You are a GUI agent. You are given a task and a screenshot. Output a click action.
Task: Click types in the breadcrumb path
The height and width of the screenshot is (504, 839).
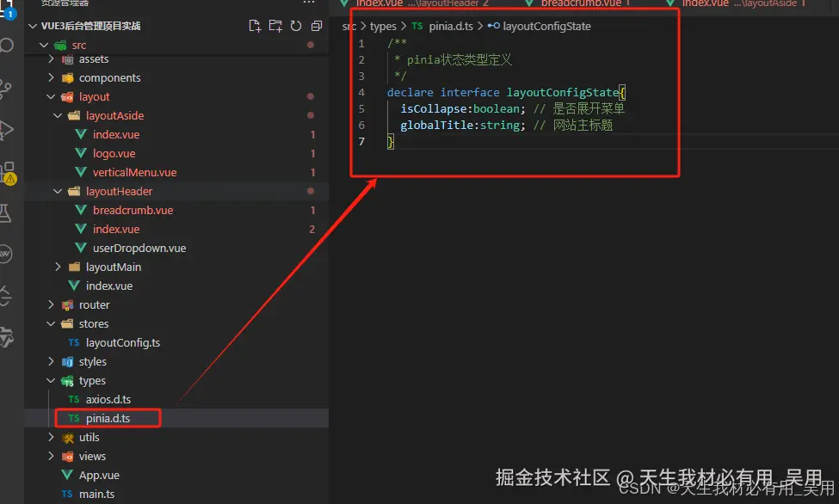[x=383, y=26]
